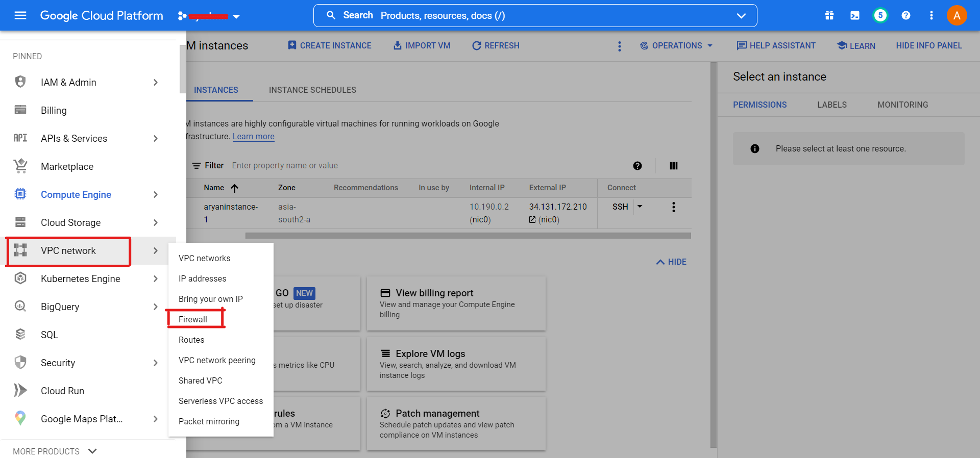The height and width of the screenshot is (458, 980).
Task: Click the Marketplace cart icon
Action: pyautogui.click(x=20, y=166)
